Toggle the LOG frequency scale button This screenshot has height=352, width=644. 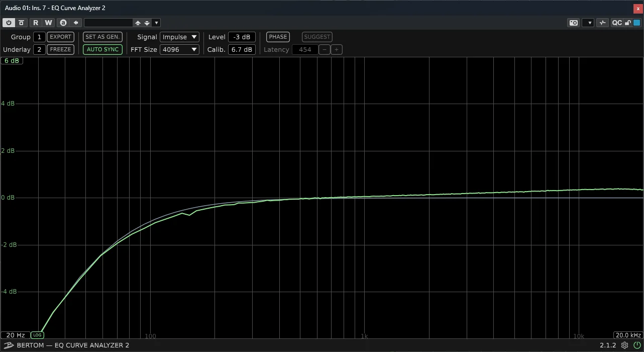pos(37,335)
